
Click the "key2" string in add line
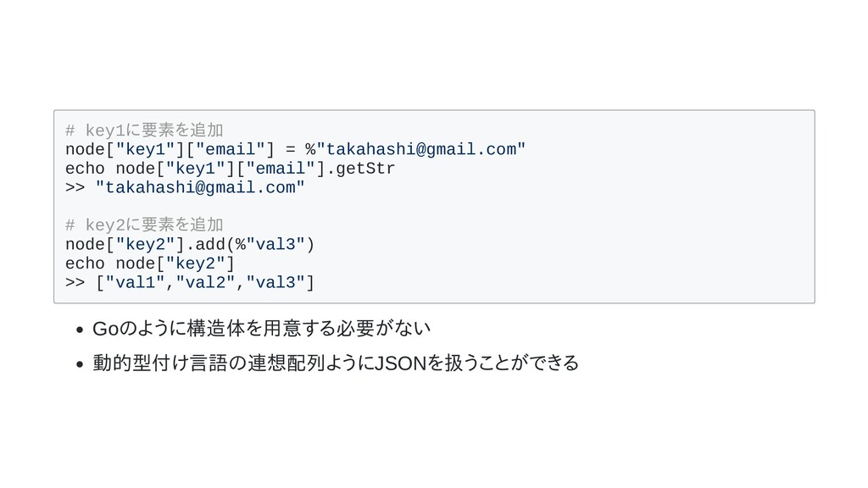pos(145,245)
